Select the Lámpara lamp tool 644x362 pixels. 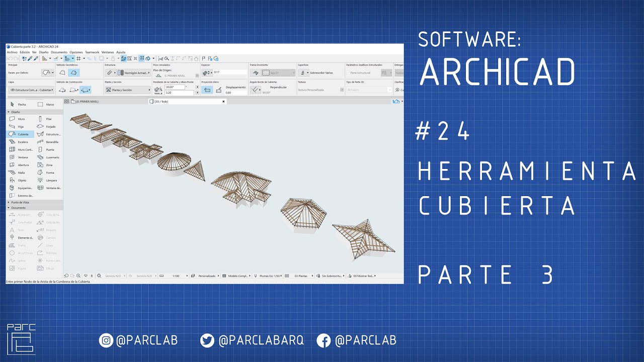(48, 180)
